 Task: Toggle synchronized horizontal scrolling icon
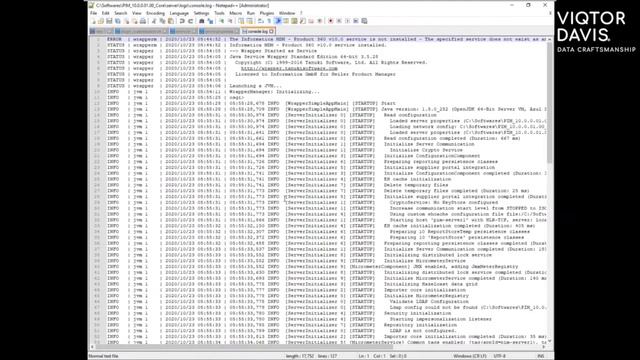(249, 21)
